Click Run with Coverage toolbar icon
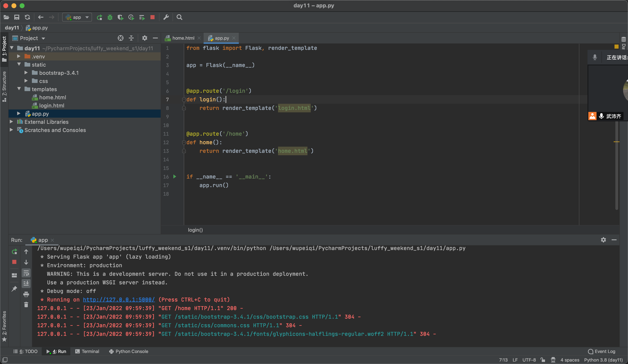Viewport: 628px width, 364px height. pos(121,17)
